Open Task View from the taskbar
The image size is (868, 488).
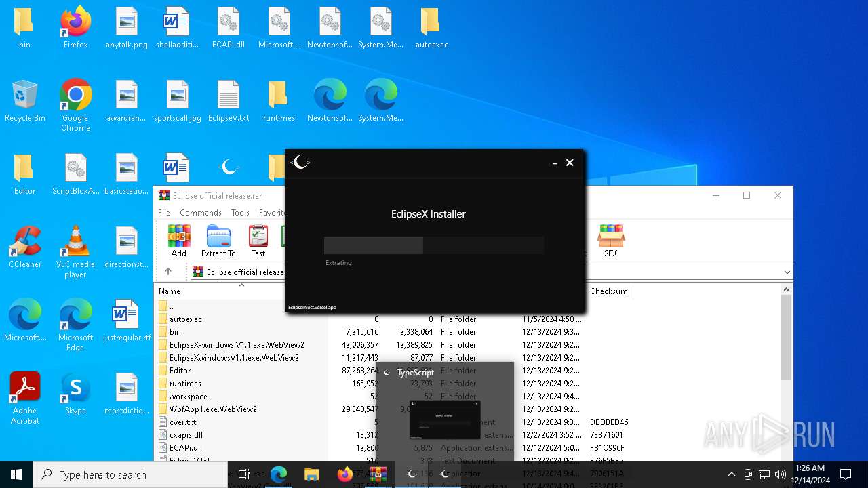[244, 474]
